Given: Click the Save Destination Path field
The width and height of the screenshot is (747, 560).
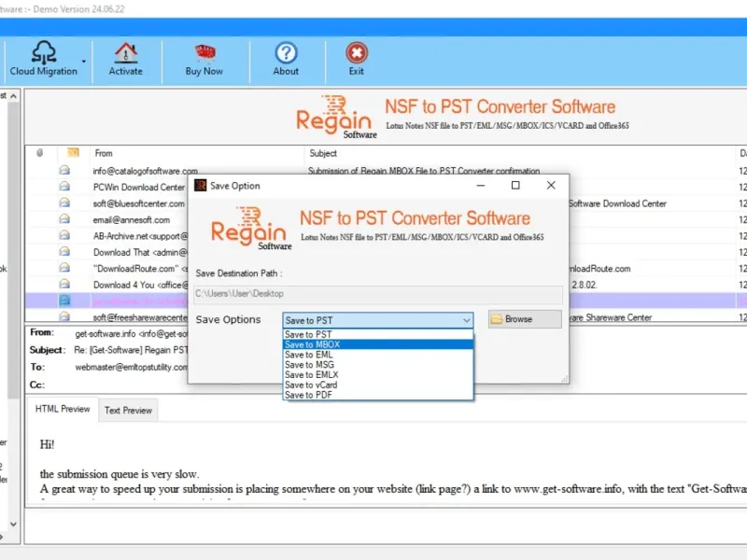Looking at the screenshot, I should 378,294.
